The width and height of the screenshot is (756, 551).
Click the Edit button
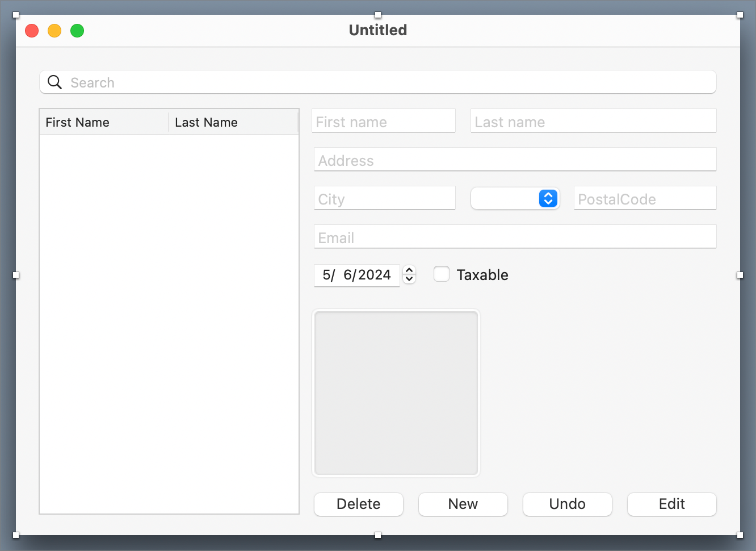671,504
